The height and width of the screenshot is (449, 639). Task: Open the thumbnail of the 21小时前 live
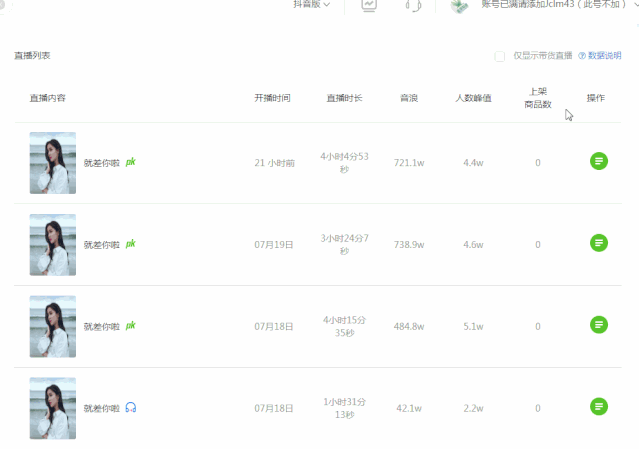coord(53,163)
